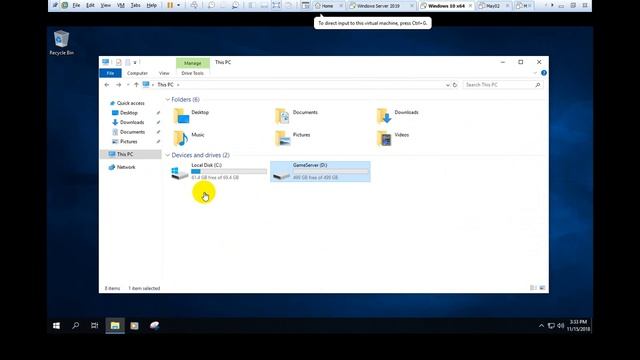Image resolution: width=640 pixels, height=360 pixels.
Task: Click VMware pause virtual machine button
Action: (x=170, y=5)
